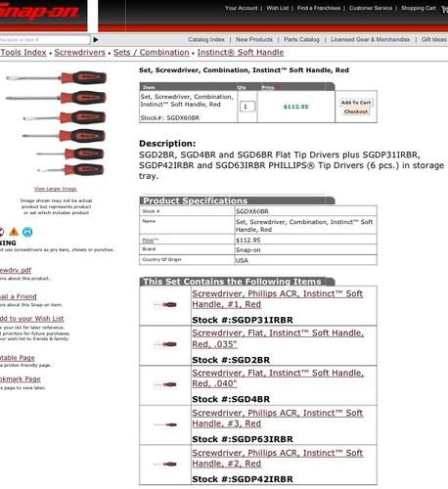Viewport: 448px width, 489px height.
Task: Open Phillips ACR #1 Red screwdriver link
Action: click(278, 299)
